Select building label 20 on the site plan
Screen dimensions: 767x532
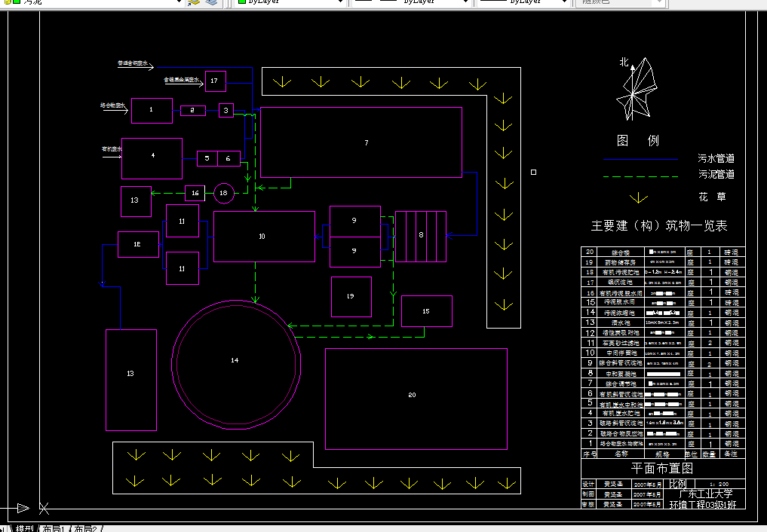click(x=412, y=395)
